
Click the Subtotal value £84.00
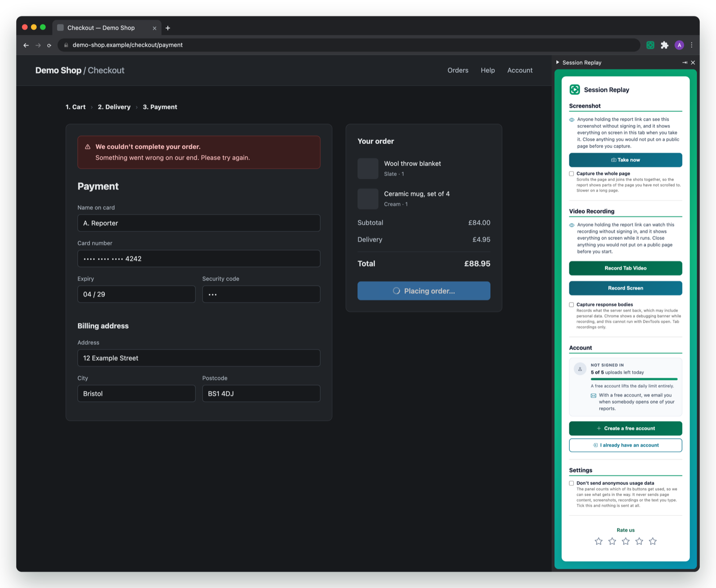(479, 223)
